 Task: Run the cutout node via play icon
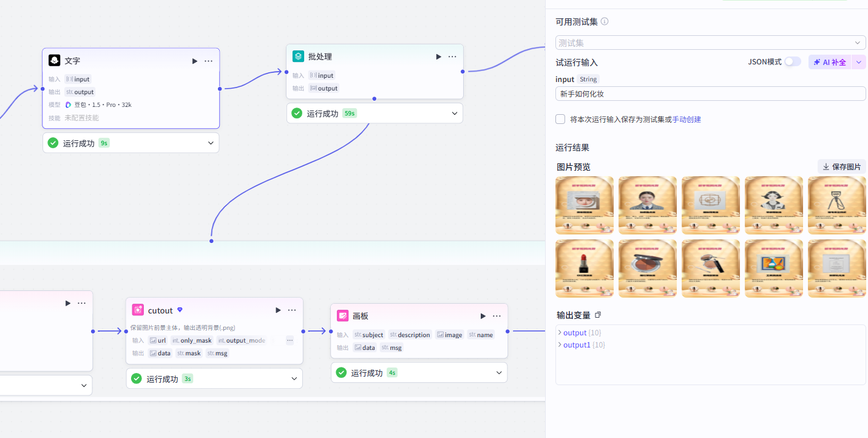[278, 310]
